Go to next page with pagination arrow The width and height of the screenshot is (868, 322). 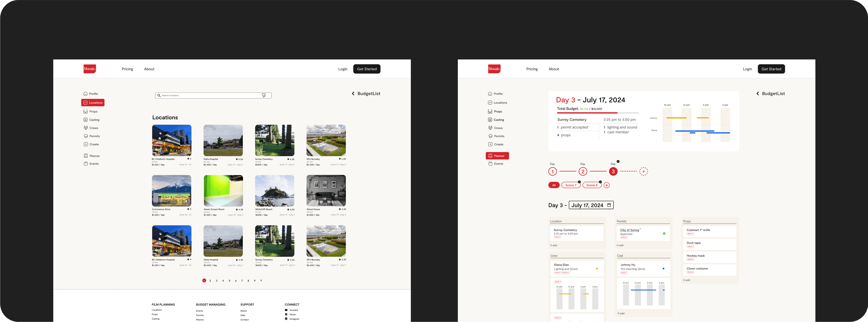click(261, 280)
